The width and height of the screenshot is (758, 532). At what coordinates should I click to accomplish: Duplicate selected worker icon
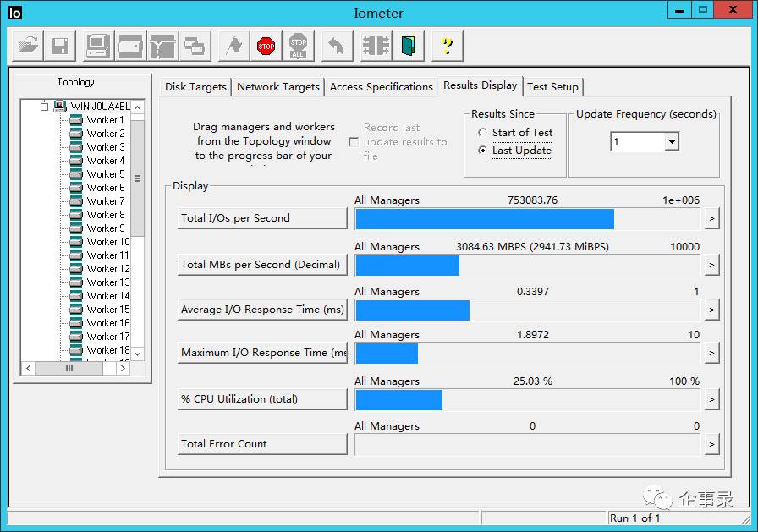click(x=195, y=47)
